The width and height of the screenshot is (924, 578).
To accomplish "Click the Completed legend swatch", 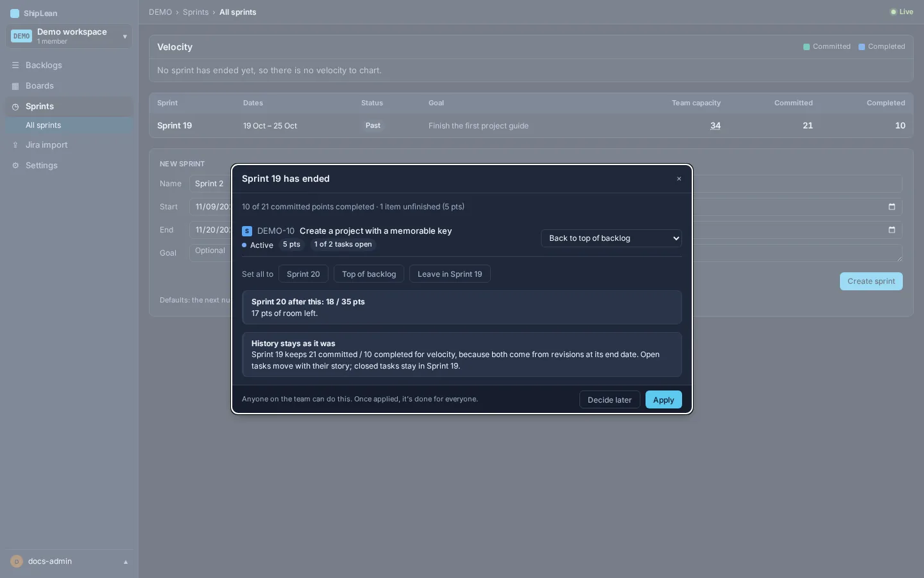I will point(862,47).
